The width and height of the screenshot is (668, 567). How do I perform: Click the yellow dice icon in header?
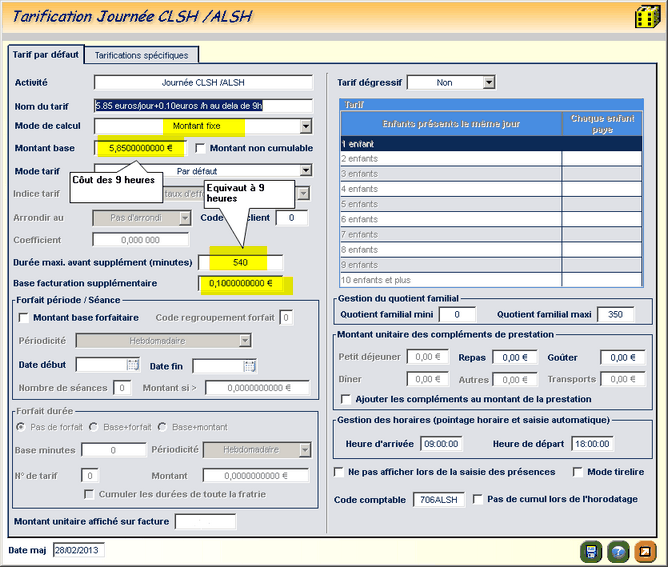coord(646,18)
